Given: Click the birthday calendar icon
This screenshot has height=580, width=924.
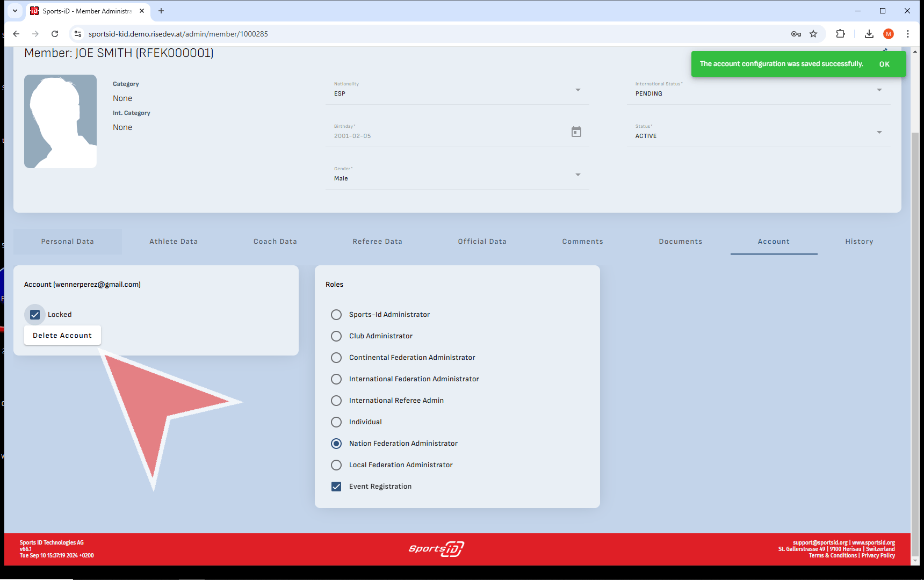Looking at the screenshot, I should pos(576,132).
